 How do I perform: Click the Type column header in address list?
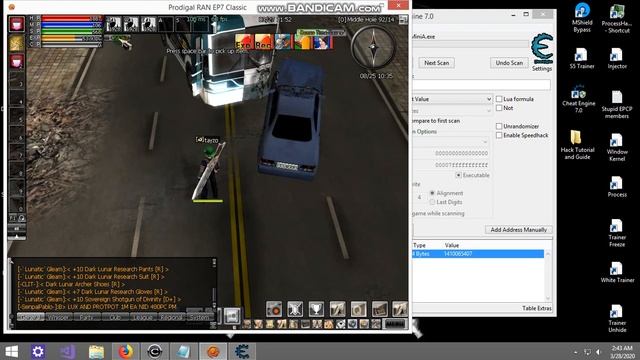[419, 245]
